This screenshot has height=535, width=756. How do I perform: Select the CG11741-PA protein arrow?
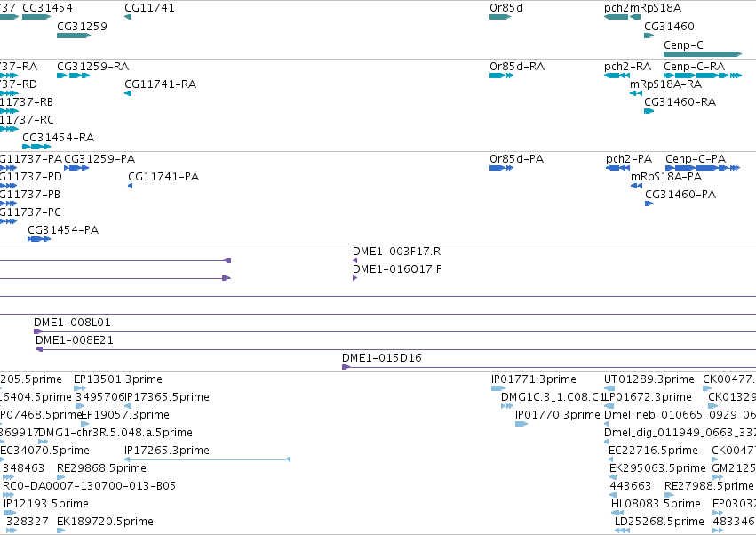click(131, 186)
